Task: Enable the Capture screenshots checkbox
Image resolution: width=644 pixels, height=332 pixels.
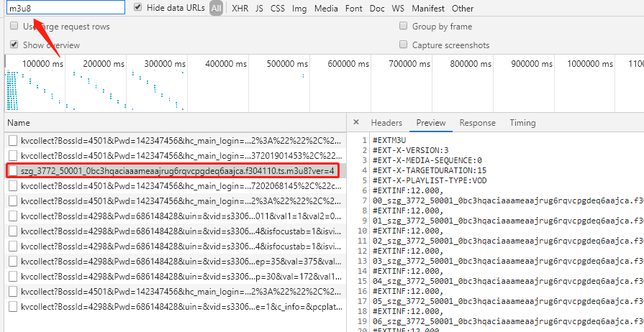Action: tap(404, 45)
